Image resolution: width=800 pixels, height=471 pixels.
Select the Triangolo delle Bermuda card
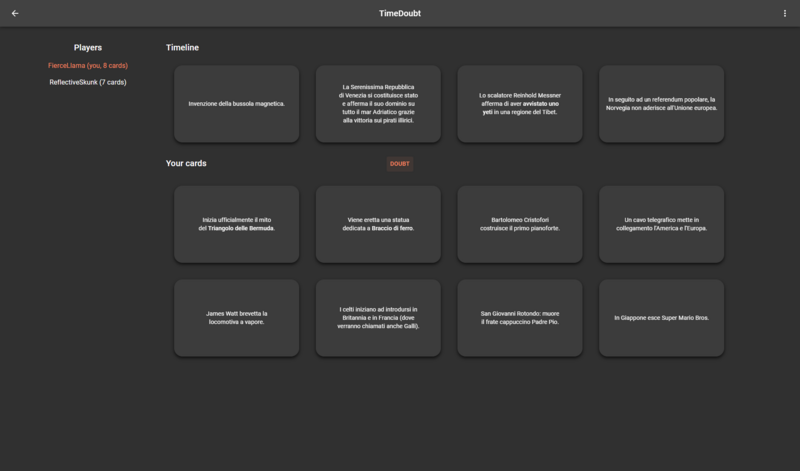(236, 224)
